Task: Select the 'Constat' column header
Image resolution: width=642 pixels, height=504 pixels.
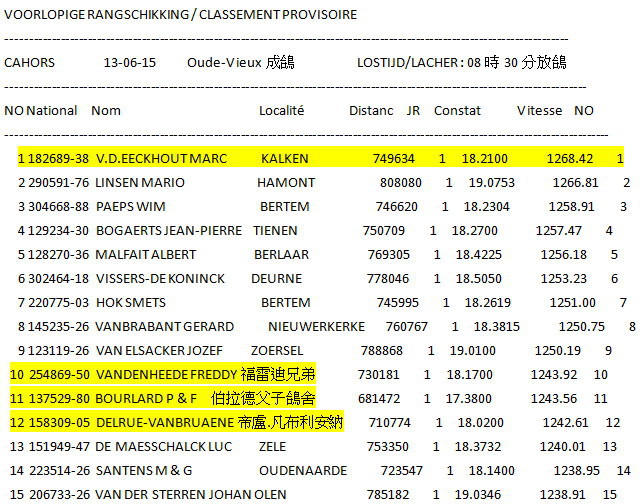Action: pos(457,110)
